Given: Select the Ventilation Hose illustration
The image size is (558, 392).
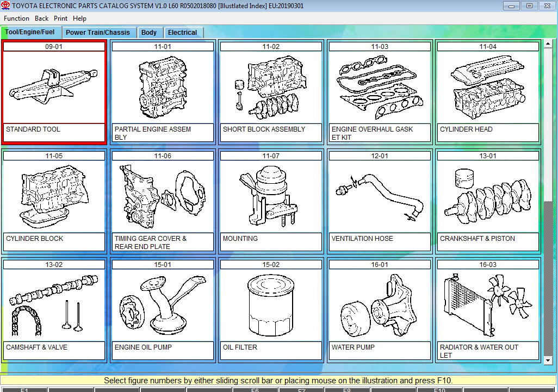Looking at the screenshot, I should [x=380, y=196].
